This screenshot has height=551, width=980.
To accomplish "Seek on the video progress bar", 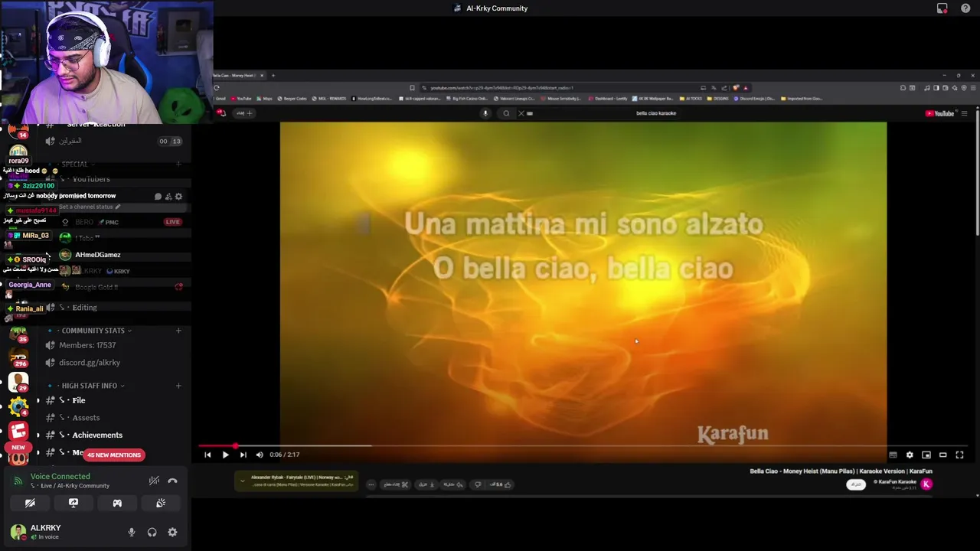I will pyautogui.click(x=583, y=445).
